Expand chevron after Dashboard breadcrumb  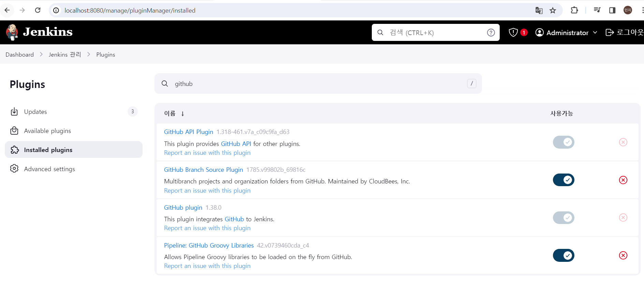[41, 55]
